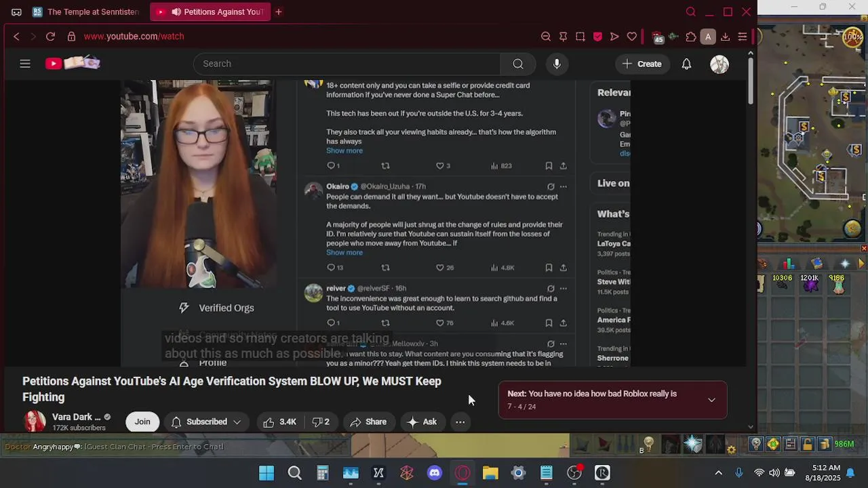Take a snapshot with the capture icon

(580, 37)
